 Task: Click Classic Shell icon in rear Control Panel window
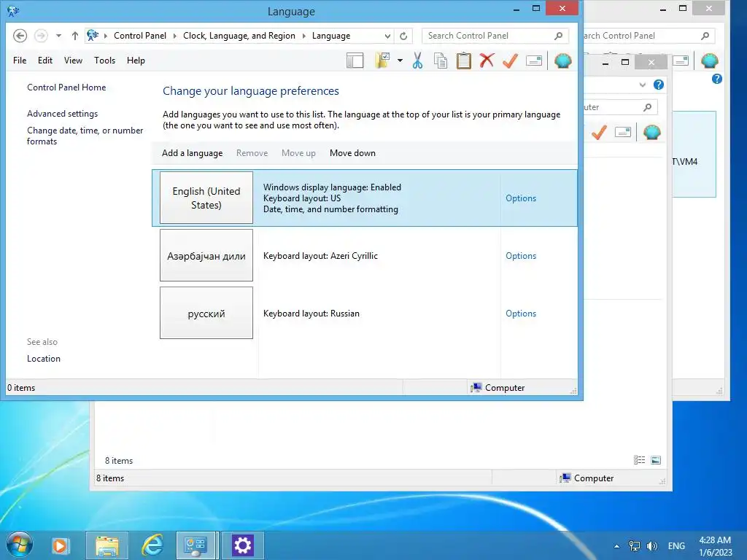(709, 61)
